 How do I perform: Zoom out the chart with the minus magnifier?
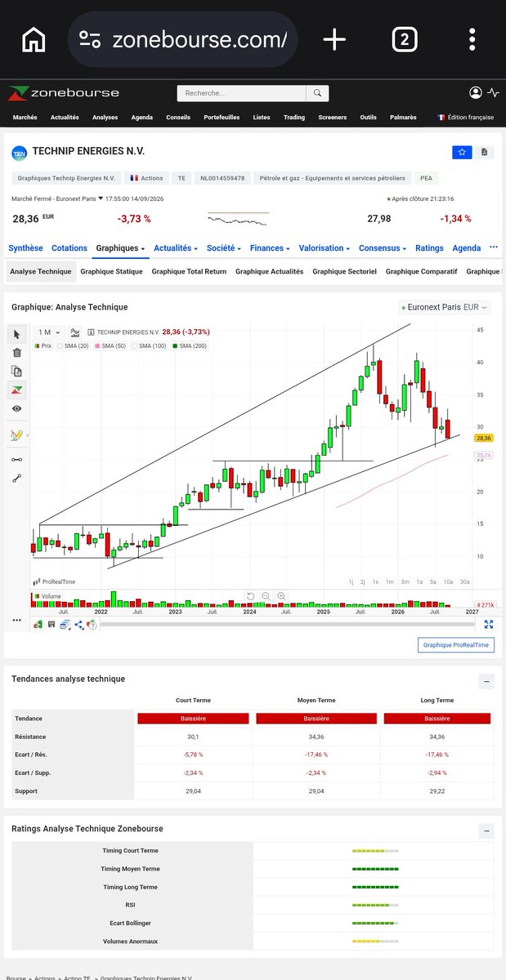266,596
